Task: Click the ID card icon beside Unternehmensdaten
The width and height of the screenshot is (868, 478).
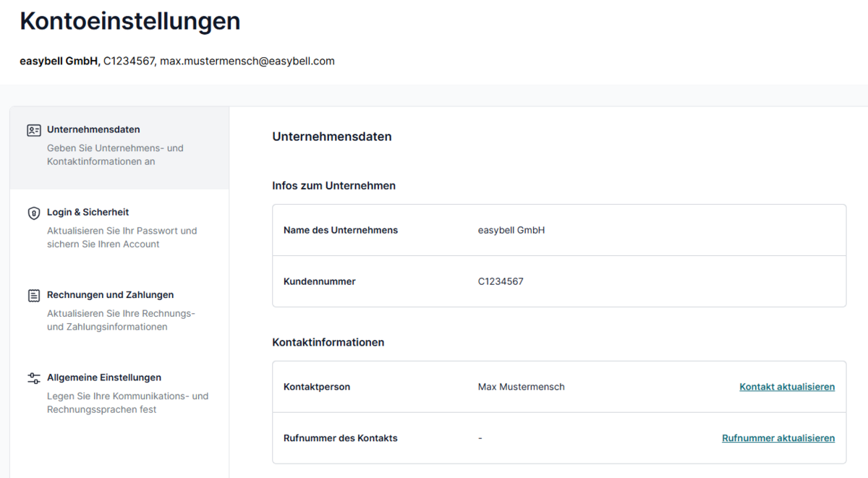Action: pyautogui.click(x=33, y=131)
